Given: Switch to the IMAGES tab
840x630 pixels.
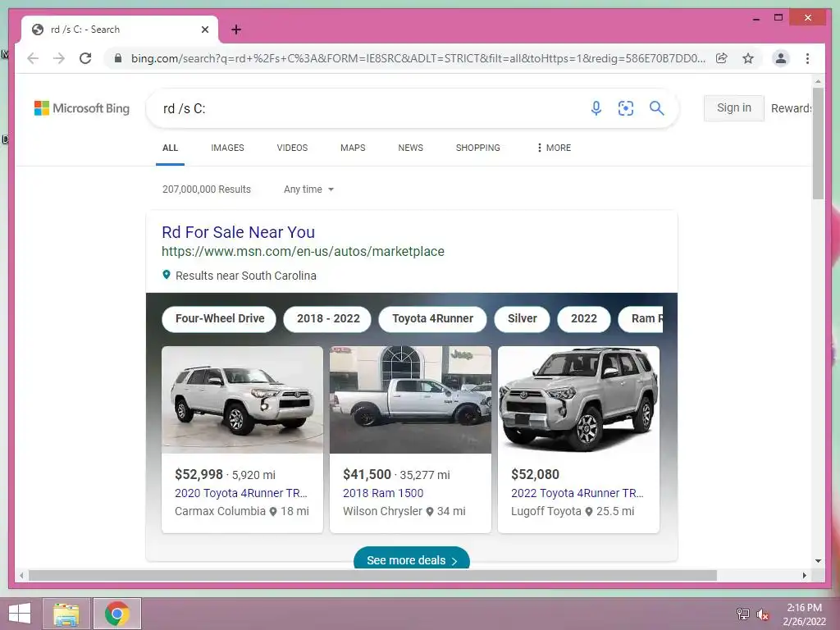Looking at the screenshot, I should [228, 148].
